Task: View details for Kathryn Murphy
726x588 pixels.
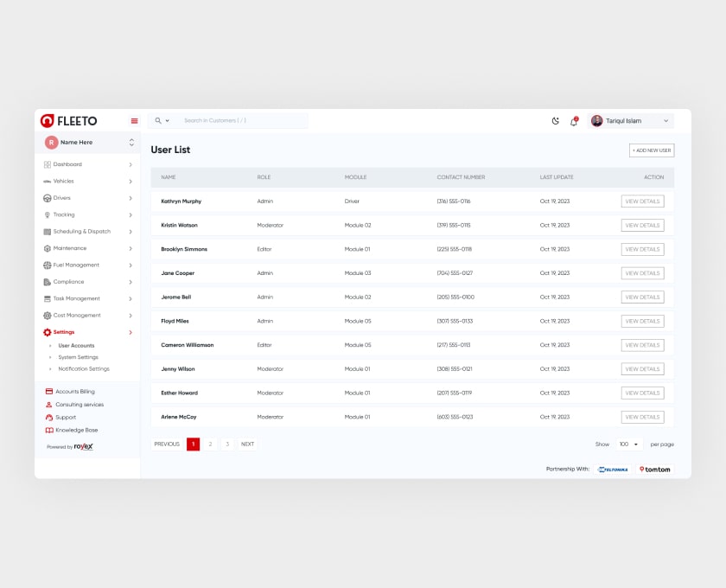Action: click(642, 201)
